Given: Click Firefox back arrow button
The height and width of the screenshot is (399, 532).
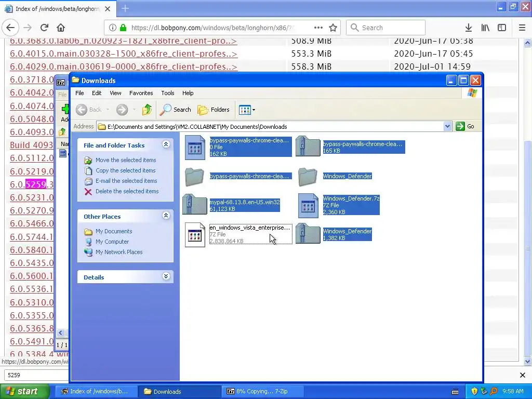Looking at the screenshot, I should 10,28.
